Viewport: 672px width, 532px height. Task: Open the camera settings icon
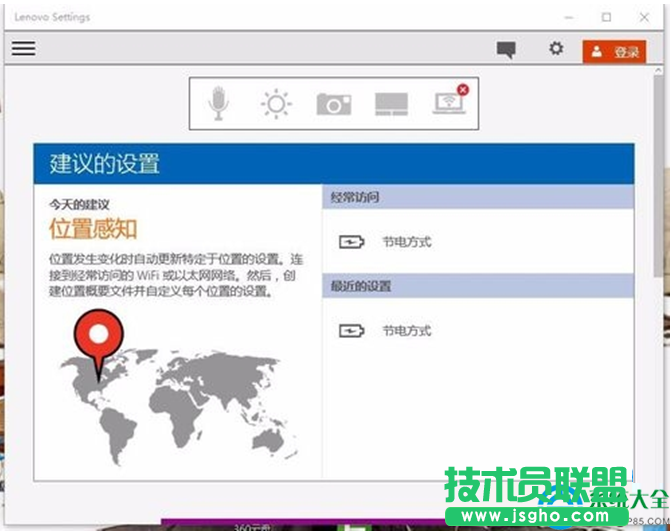pos(334,104)
